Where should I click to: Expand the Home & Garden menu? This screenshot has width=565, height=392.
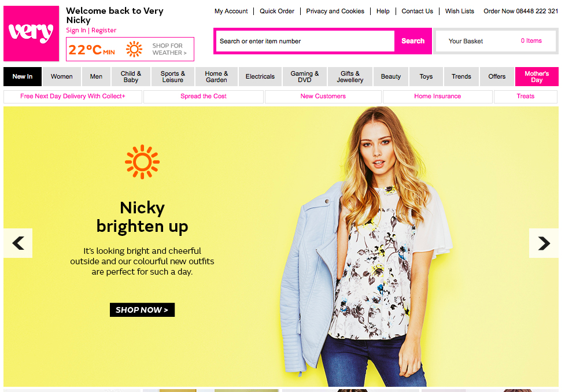point(216,76)
